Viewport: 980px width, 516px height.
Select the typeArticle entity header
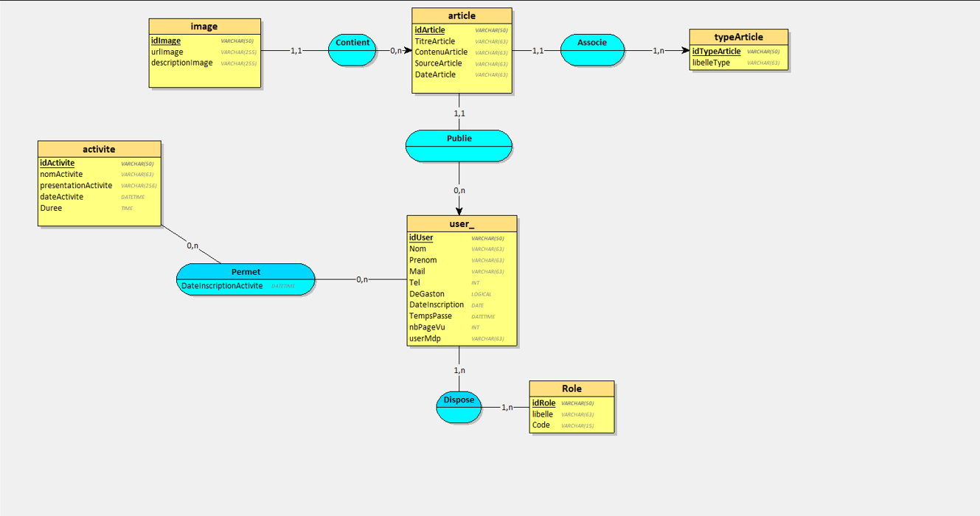click(738, 37)
